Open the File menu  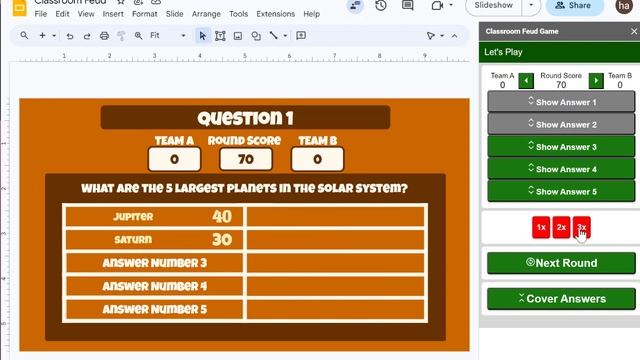(x=40, y=14)
